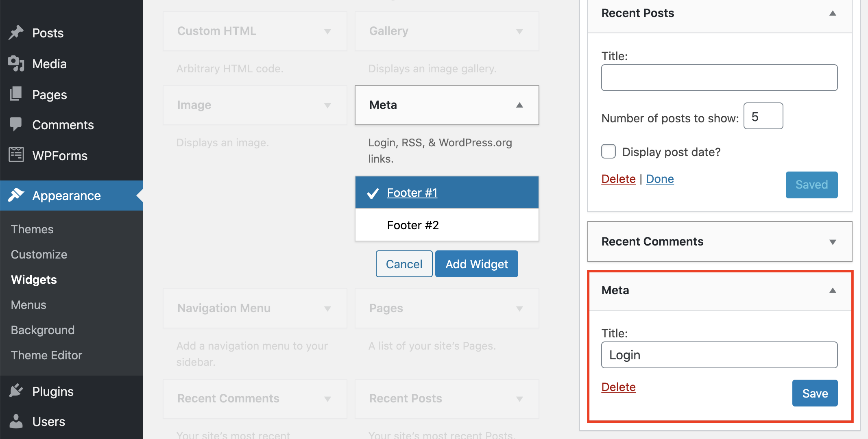Click the Posts pushpin icon
The width and height of the screenshot is (868, 439).
click(16, 33)
